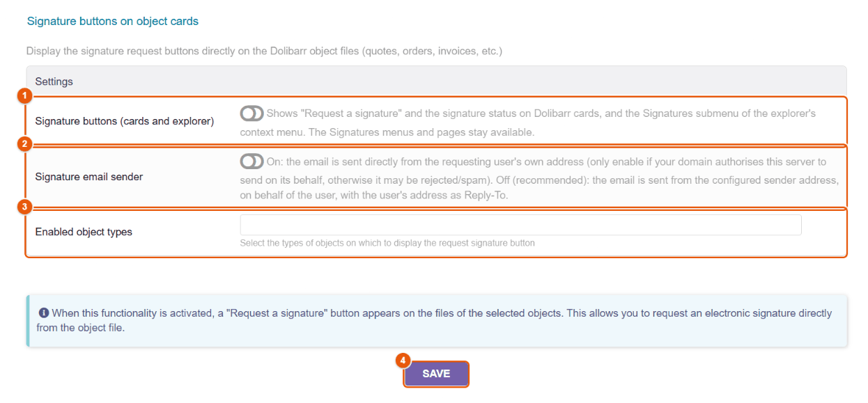
Task: Select the 'Signature email sender' label
Action: pos(89,177)
